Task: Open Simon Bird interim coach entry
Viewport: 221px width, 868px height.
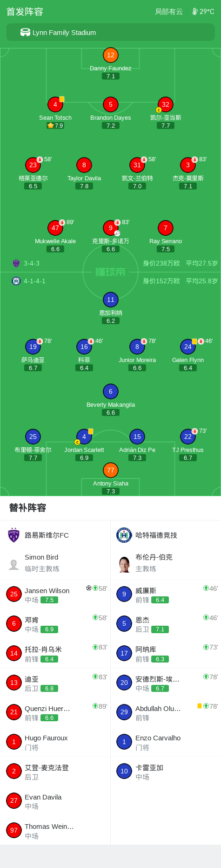Action: [55, 563]
